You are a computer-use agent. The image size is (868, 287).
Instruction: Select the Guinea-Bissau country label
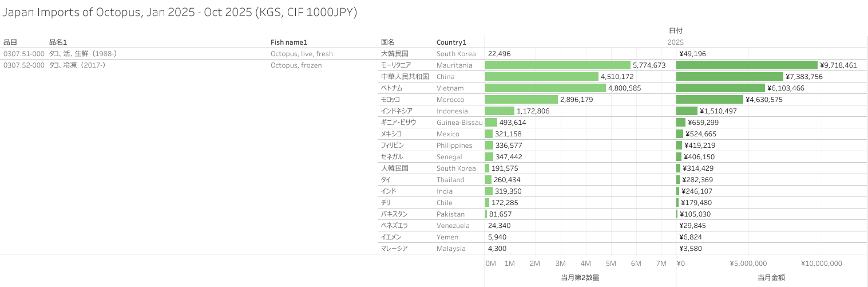click(459, 123)
